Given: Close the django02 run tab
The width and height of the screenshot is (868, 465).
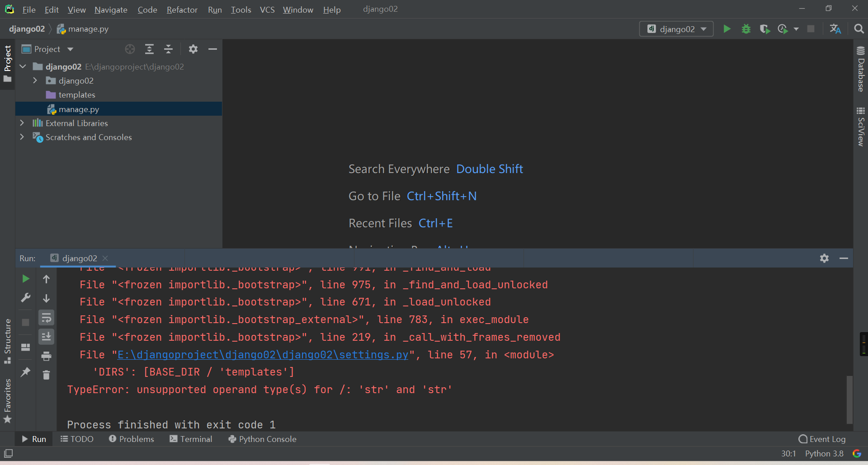Looking at the screenshot, I should tap(105, 258).
